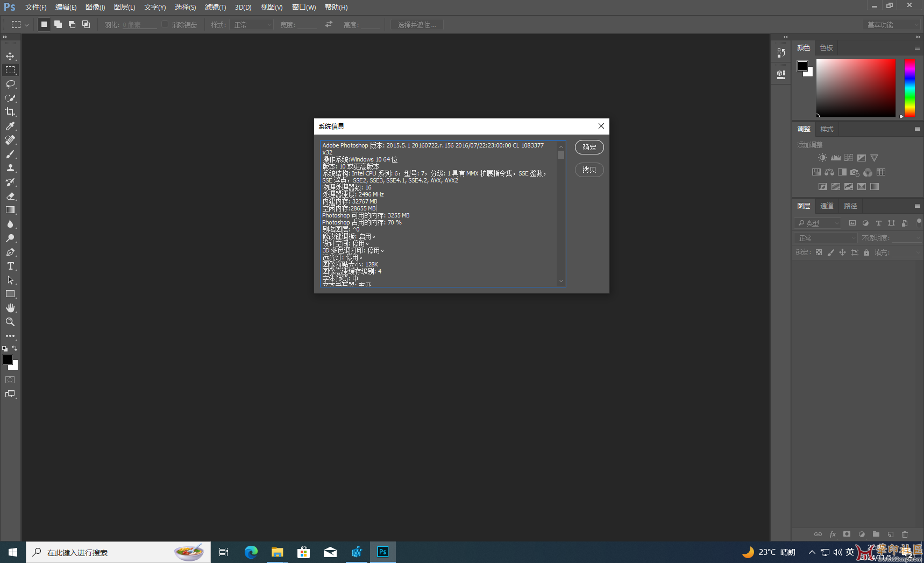Choose Subtract from Selection mode
The image size is (924, 563).
point(72,24)
